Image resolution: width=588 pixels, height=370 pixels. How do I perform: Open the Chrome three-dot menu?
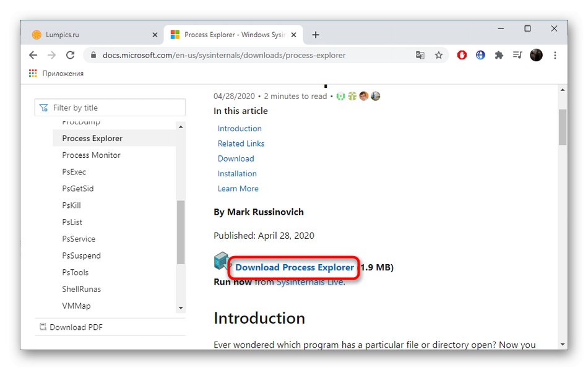tap(555, 55)
